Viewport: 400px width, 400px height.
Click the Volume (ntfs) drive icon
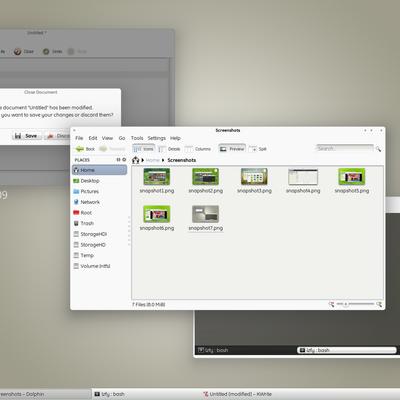point(76,266)
